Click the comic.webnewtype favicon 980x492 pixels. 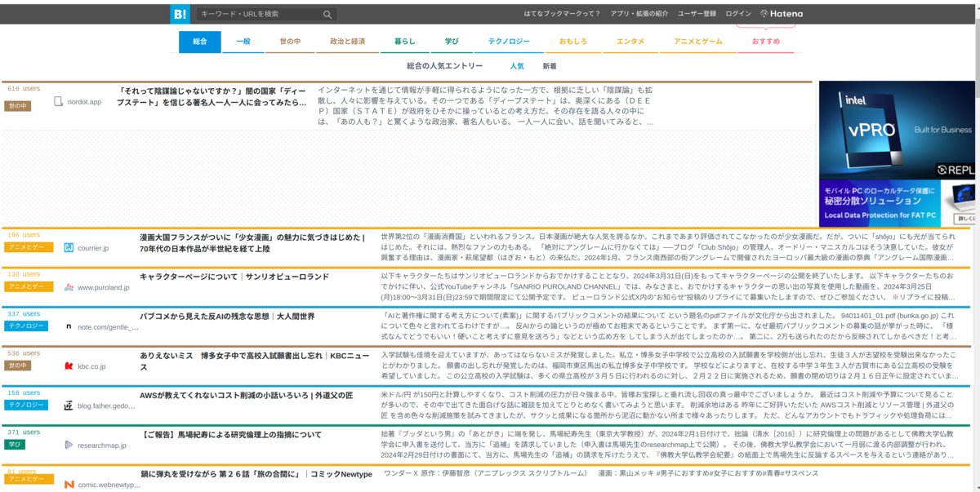69,485
